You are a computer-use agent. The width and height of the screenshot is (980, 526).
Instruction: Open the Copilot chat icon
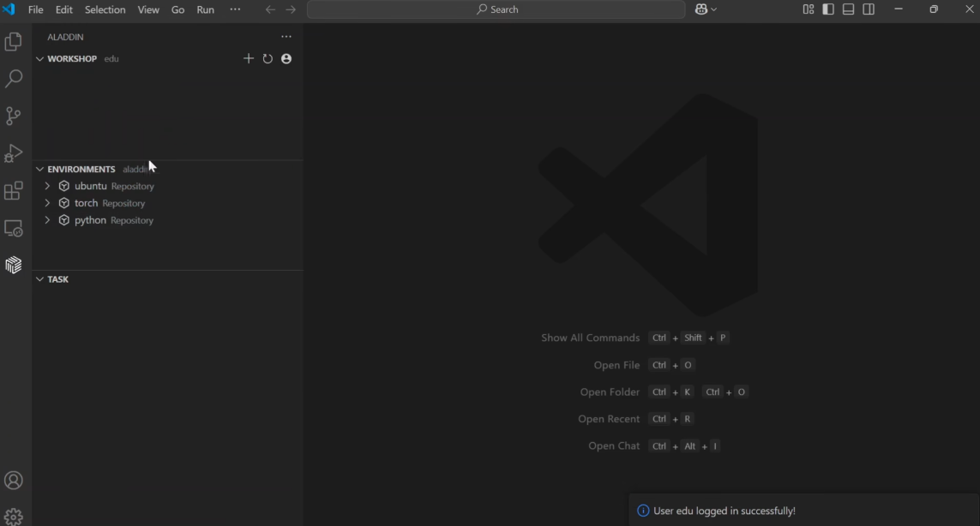pos(701,9)
